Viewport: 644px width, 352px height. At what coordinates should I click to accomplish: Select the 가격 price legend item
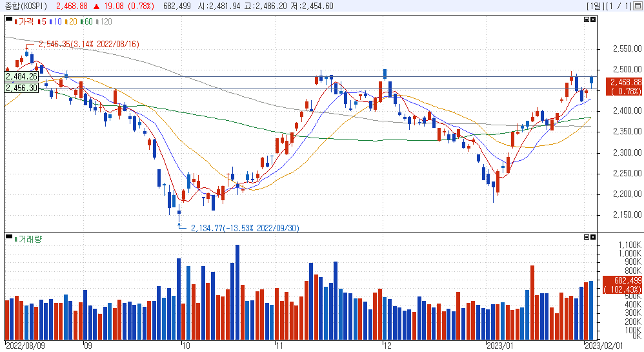[25, 21]
